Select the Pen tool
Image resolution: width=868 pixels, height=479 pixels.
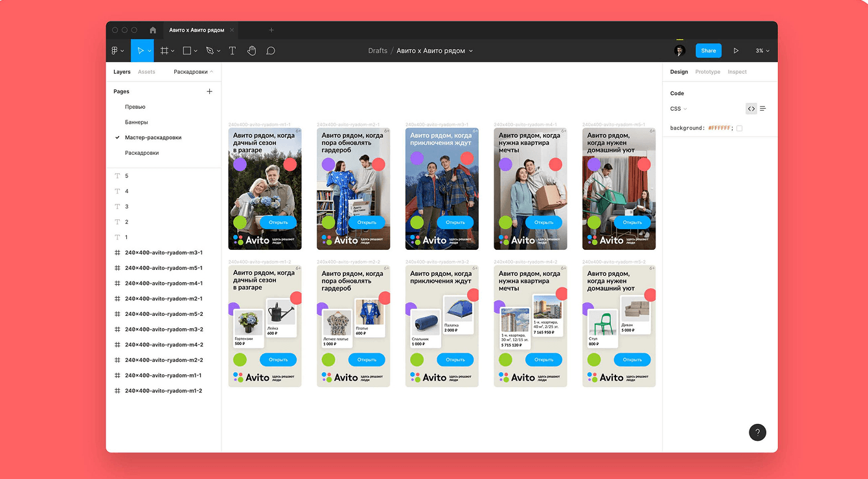tap(209, 50)
